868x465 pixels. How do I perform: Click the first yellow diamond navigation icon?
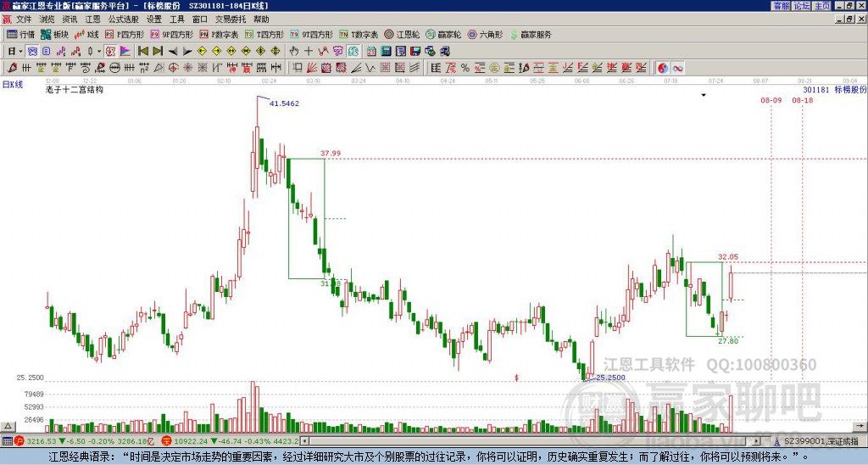tap(202, 52)
